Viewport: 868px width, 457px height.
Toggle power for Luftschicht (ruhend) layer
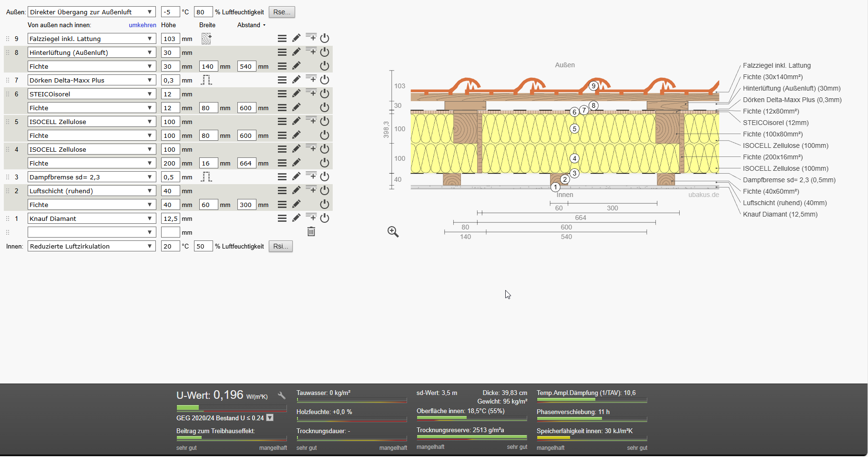[325, 190]
